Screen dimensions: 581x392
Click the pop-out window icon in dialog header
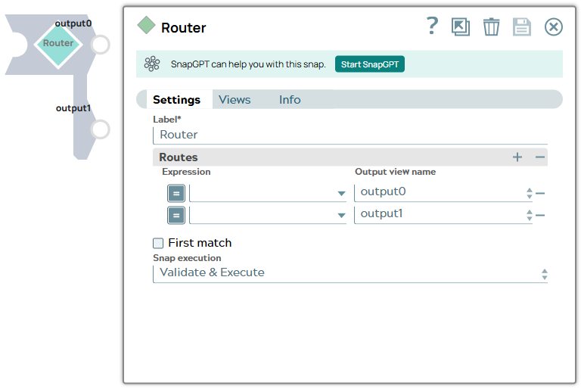(x=460, y=27)
